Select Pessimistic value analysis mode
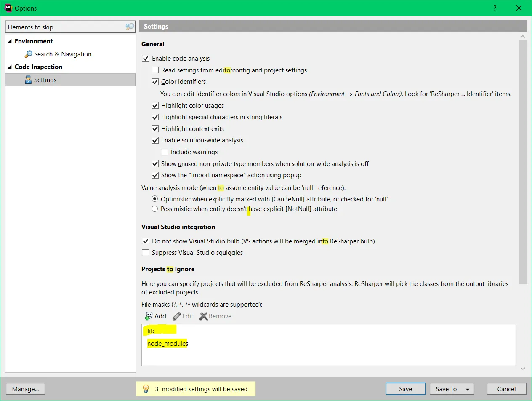The height and width of the screenshot is (401, 532). coord(155,209)
